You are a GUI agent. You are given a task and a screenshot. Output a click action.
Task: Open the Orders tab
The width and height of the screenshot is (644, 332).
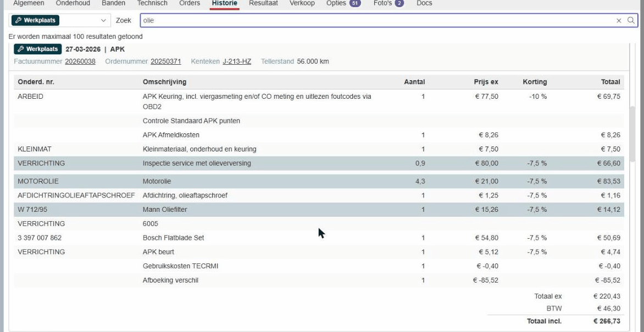click(x=190, y=3)
